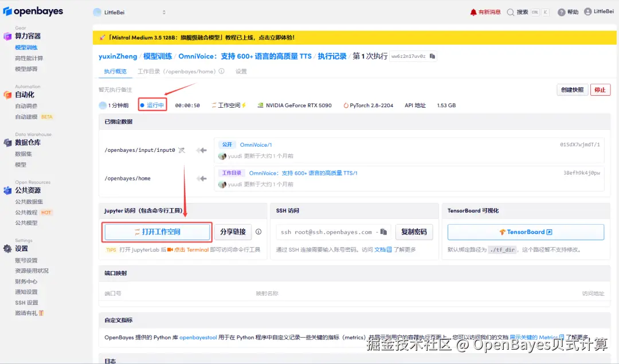Click yuudi avatar under OmniVoice/1
This screenshot has width=619, height=364.
tap(222, 156)
